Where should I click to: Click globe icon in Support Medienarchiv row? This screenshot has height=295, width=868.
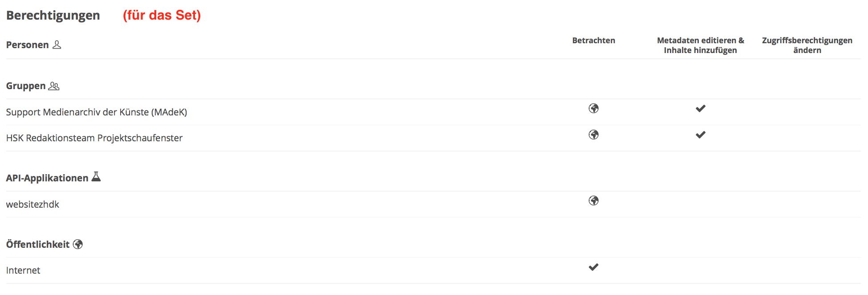coord(593,108)
